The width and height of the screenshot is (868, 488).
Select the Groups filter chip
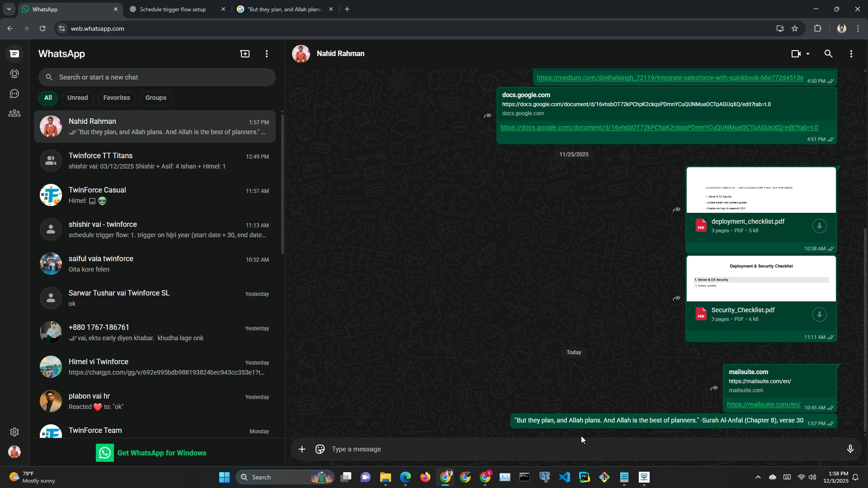(156, 98)
